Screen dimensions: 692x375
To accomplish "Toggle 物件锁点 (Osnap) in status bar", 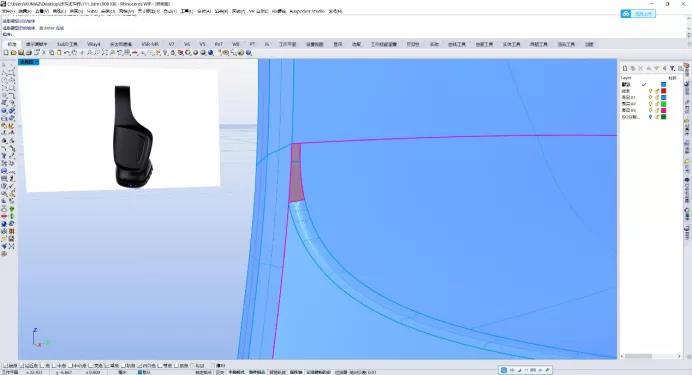I will click(x=257, y=372).
